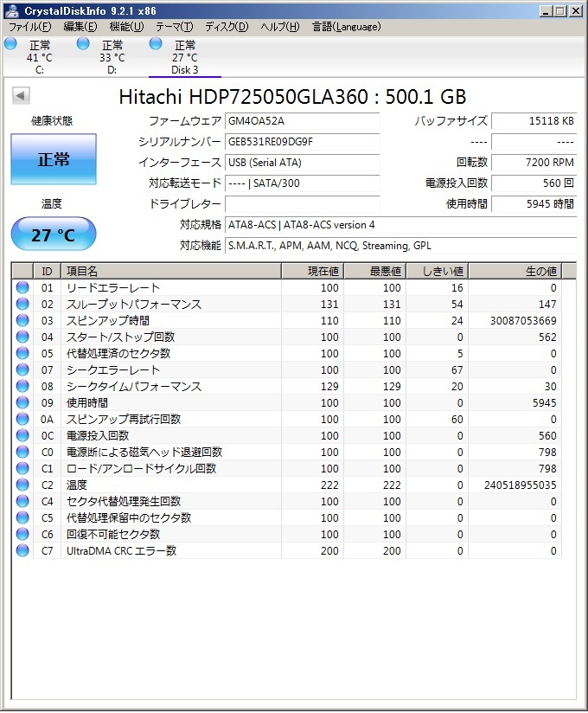This screenshot has height=713, width=588.
Task: Select the 代替処理済のセクタ数 row
Action: click(x=173, y=354)
